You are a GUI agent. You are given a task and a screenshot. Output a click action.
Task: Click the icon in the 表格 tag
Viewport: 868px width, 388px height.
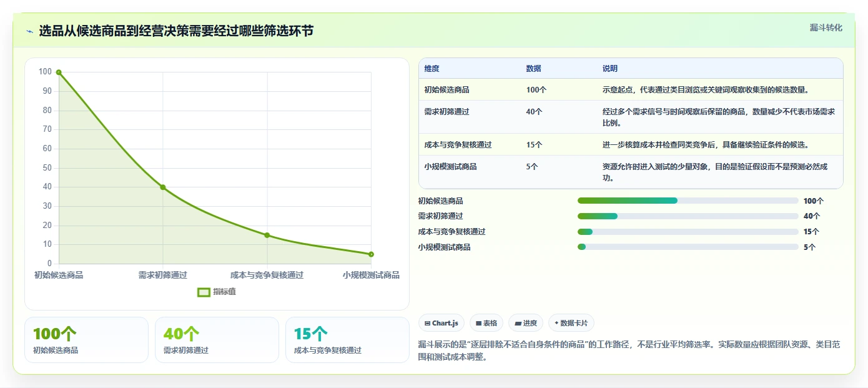pyautogui.click(x=478, y=324)
